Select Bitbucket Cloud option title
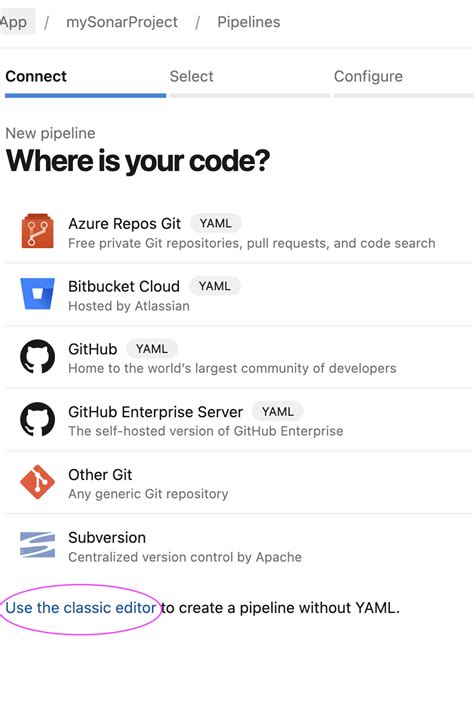474x702 pixels. pyautogui.click(x=124, y=286)
